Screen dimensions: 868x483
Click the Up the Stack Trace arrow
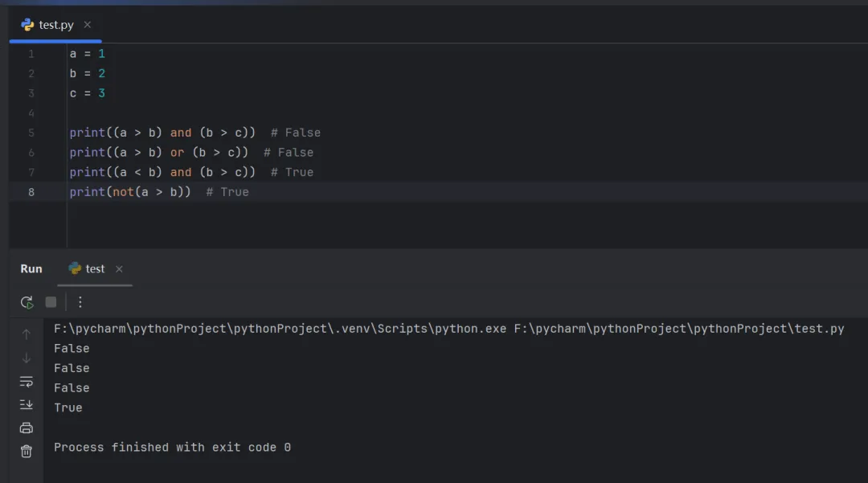pos(27,334)
